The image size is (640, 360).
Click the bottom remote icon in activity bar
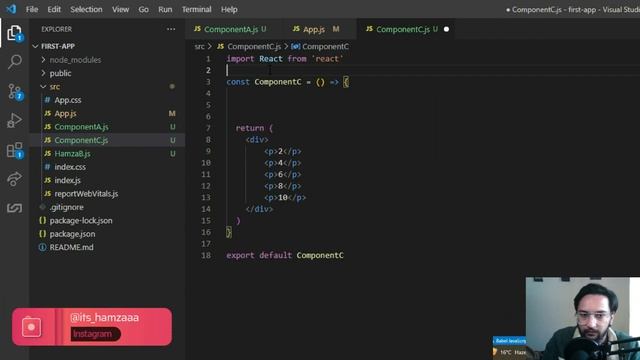pyautogui.click(x=14, y=208)
